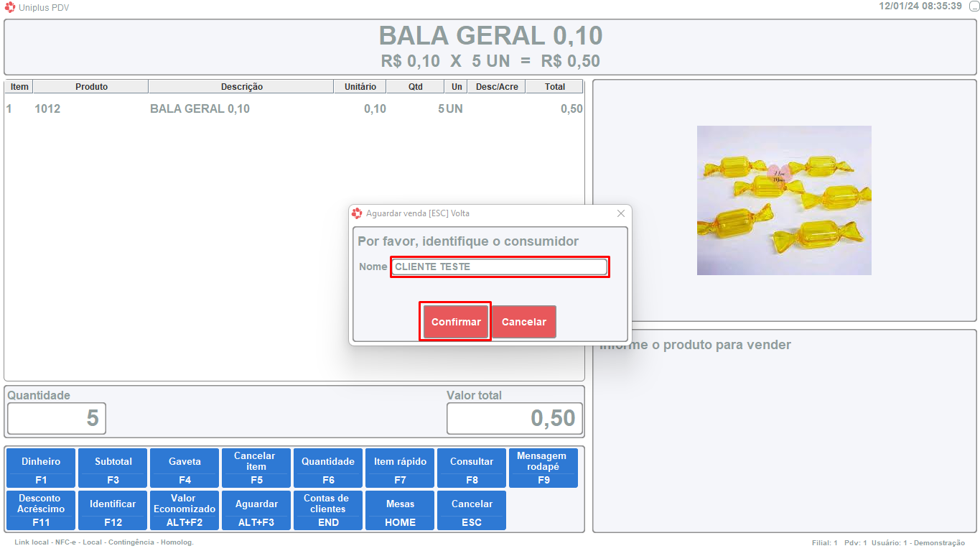The width and height of the screenshot is (980, 551).
Task: Open the Gaveta F4 drawer button
Action: (185, 468)
